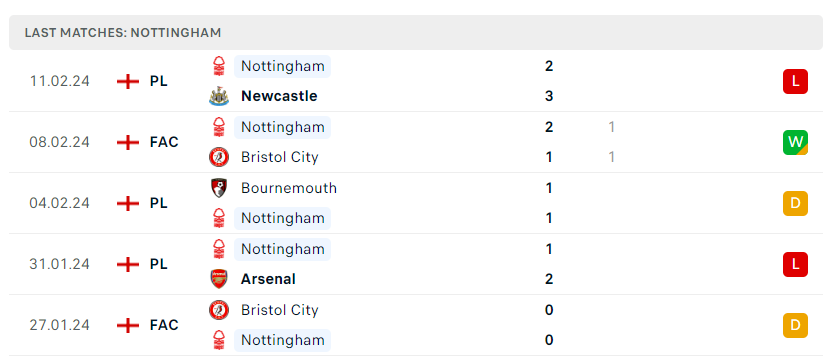Click Bristol City crest in 27.01.24 match
The image size is (826, 363).
(219, 310)
